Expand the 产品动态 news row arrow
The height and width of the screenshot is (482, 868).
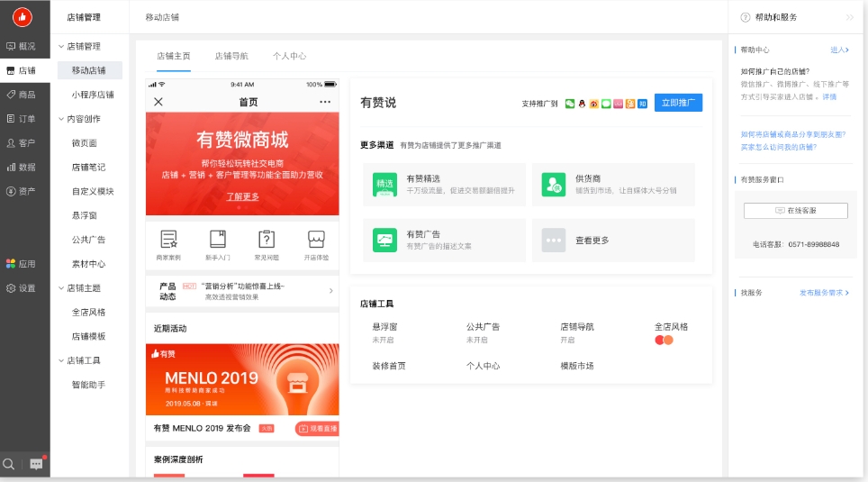click(331, 291)
